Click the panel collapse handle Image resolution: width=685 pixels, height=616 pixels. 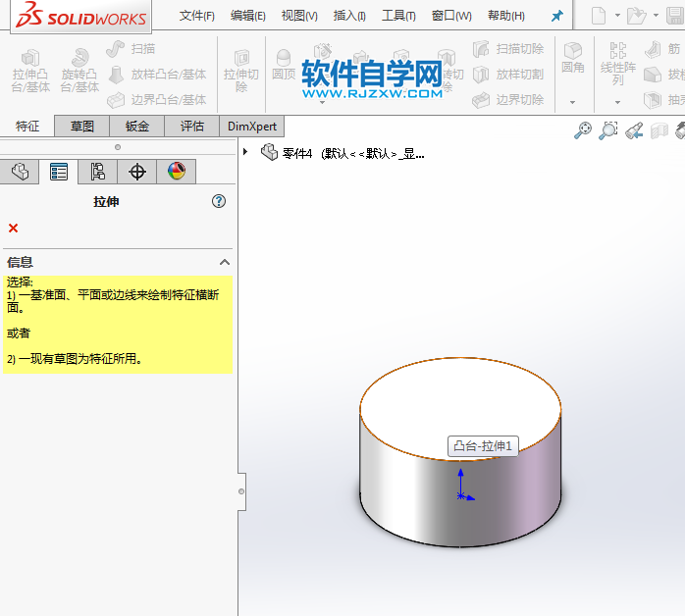point(241,491)
